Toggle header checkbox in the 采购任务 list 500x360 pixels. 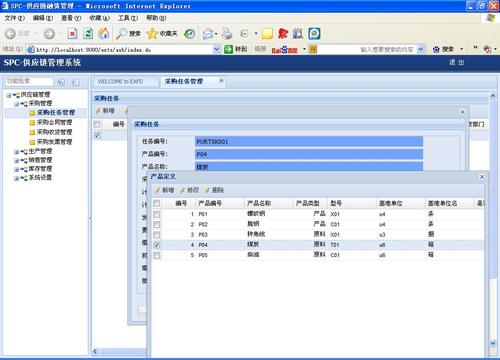pos(97,124)
